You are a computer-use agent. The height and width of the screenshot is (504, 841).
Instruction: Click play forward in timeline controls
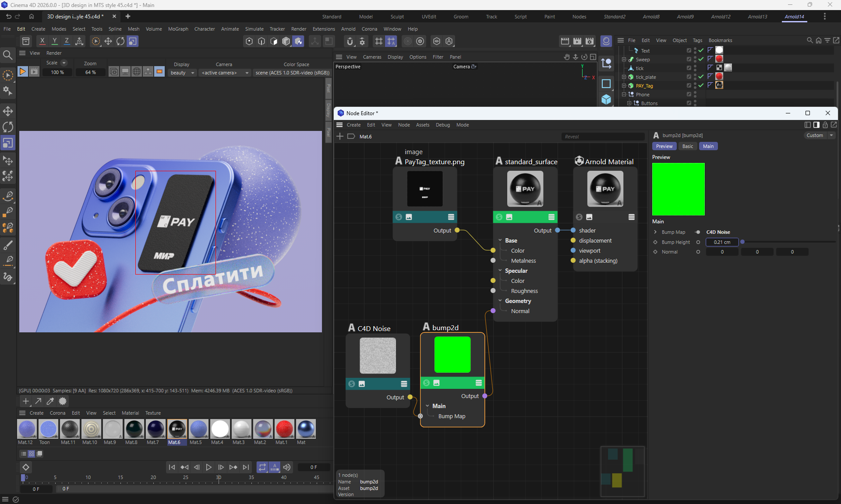pyautogui.click(x=208, y=467)
